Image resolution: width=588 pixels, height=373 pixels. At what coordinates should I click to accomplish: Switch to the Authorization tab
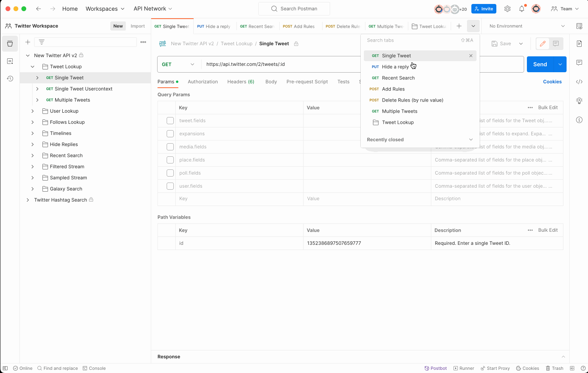tap(203, 82)
